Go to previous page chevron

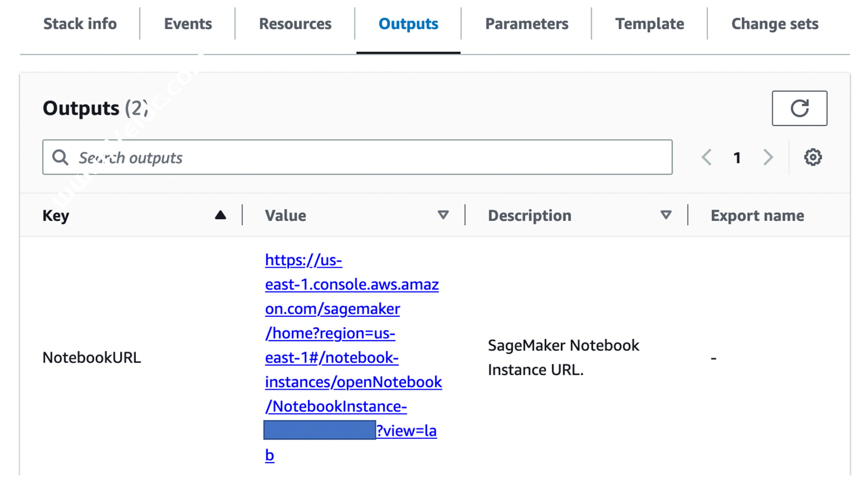(x=707, y=157)
